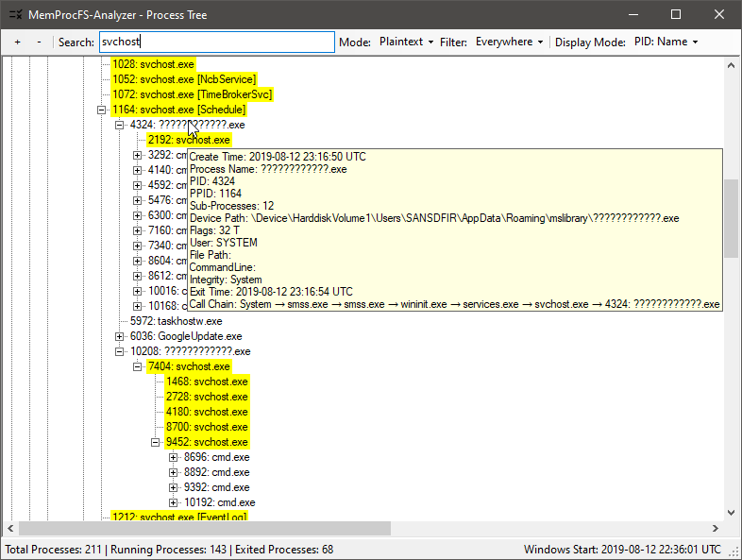The image size is (742, 560).
Task: Expand the 10192 cmd.exe node
Action: (174, 502)
